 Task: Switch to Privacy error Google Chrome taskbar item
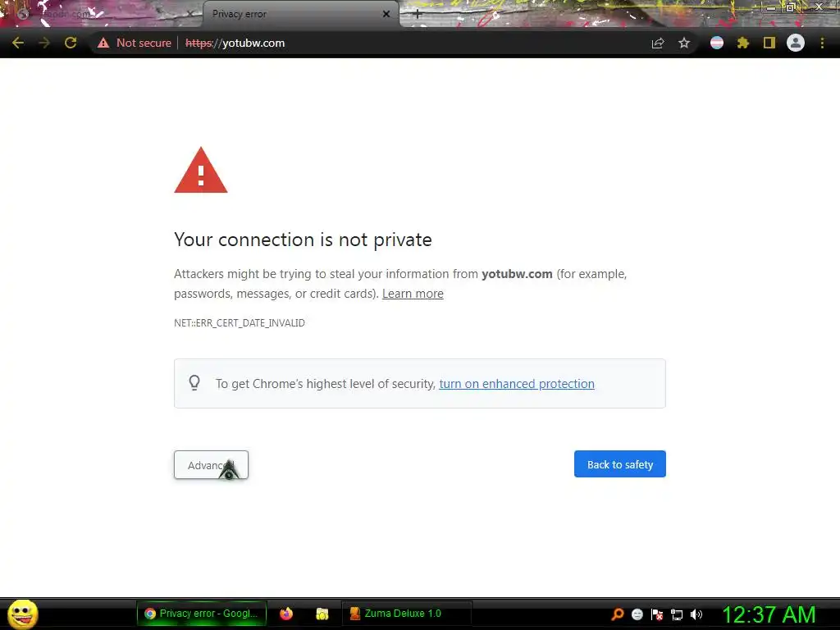point(202,614)
